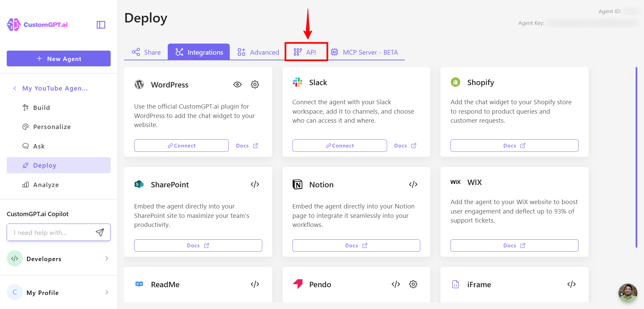This screenshot has width=644, height=309.
Task: Open the Slack Docs link
Action: (x=405, y=146)
